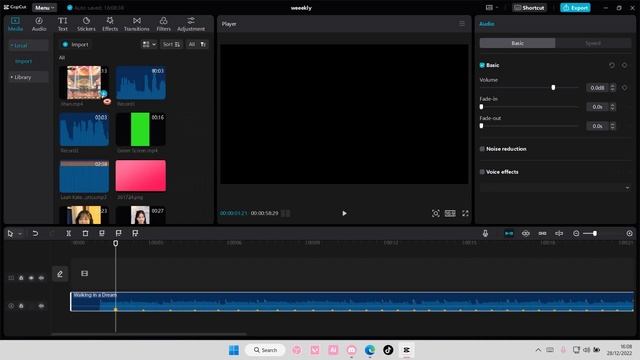
Task: Split the clip at the playhead
Action: coord(69,233)
